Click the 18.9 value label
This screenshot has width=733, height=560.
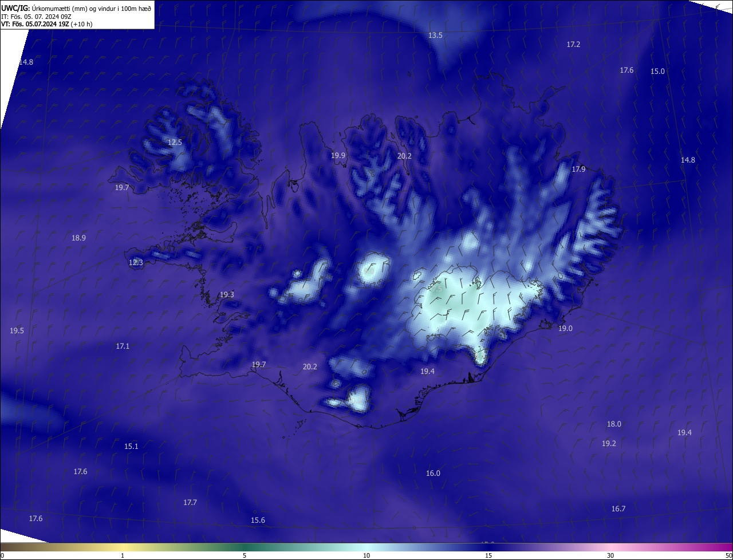(x=78, y=238)
